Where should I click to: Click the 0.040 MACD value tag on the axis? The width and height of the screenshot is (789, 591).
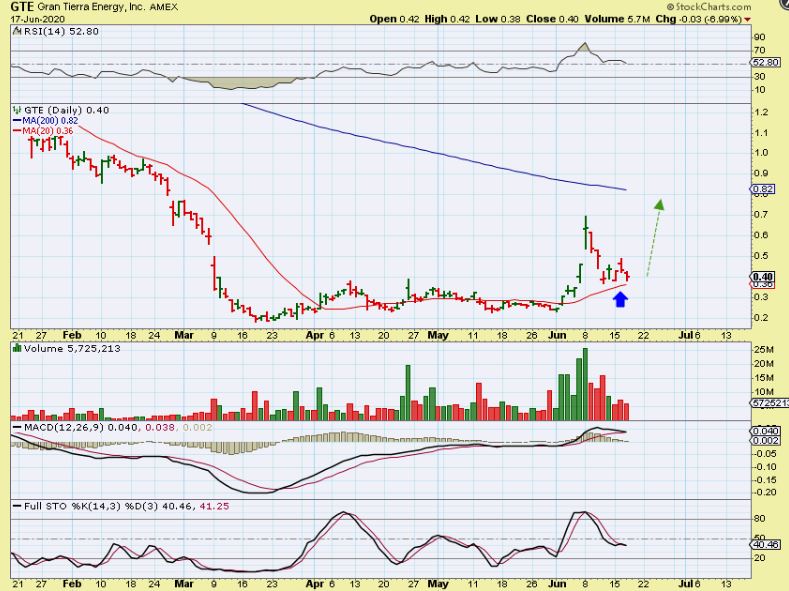click(765, 431)
